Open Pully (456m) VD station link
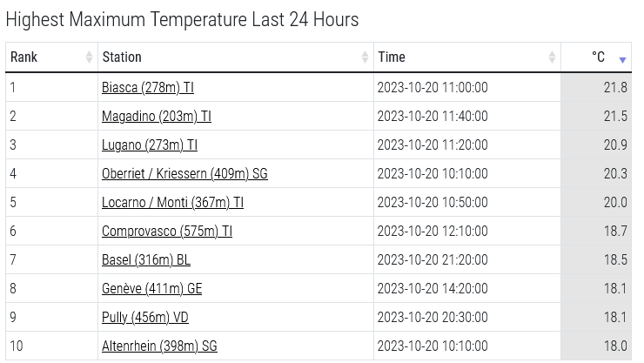This screenshot has height=363, width=644. (x=145, y=318)
